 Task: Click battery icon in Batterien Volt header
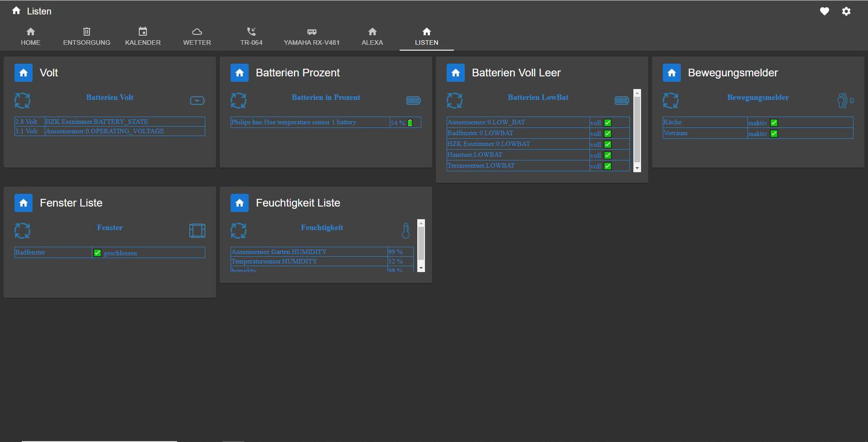[x=197, y=100]
